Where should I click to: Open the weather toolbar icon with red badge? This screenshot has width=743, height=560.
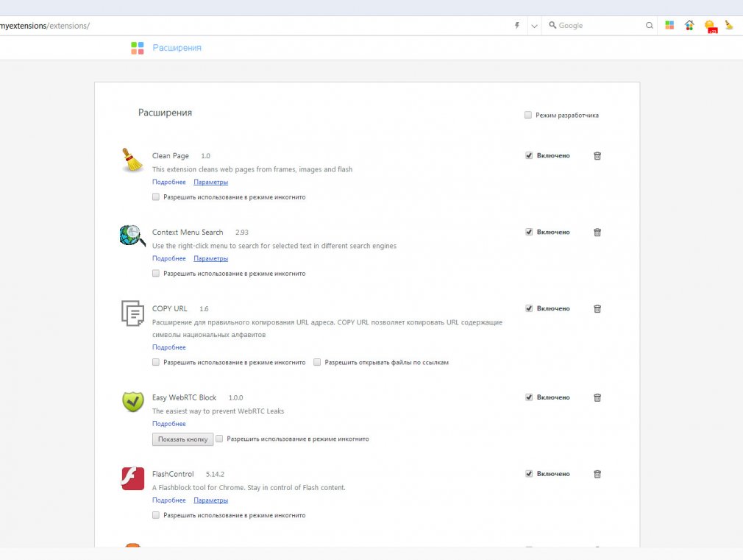tap(711, 26)
